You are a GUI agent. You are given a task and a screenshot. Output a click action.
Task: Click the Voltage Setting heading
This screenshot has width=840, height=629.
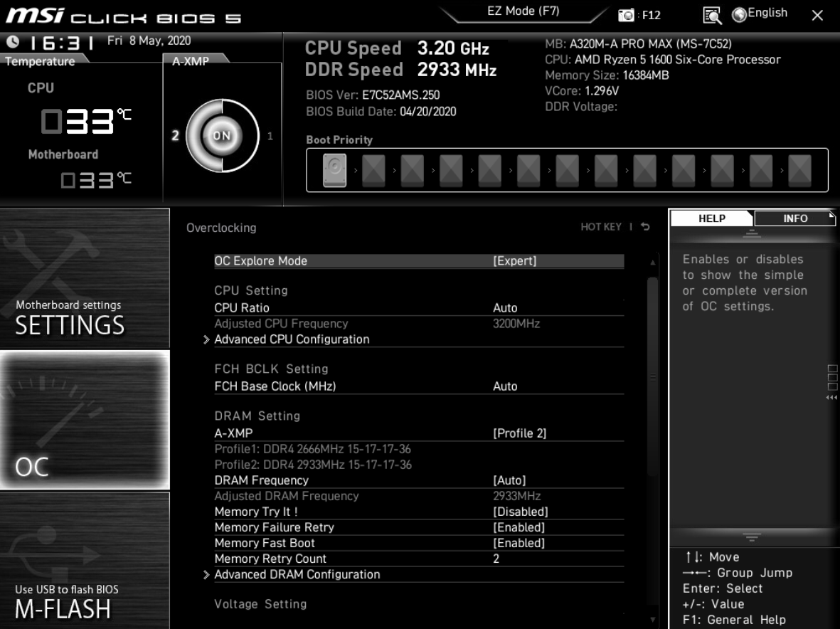[x=260, y=604]
